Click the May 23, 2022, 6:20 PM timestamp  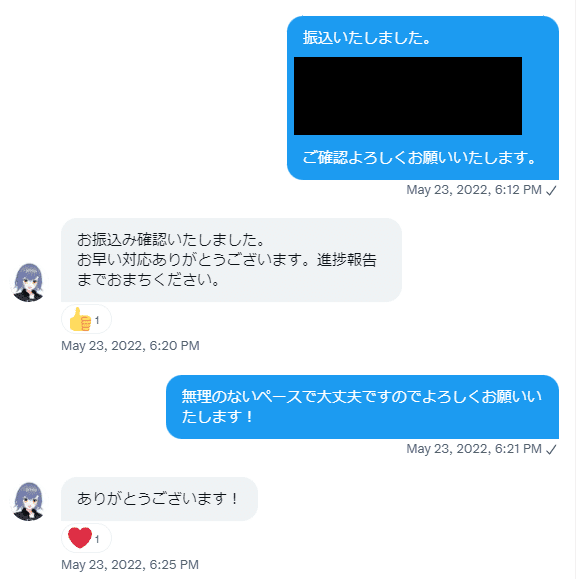[130, 346]
